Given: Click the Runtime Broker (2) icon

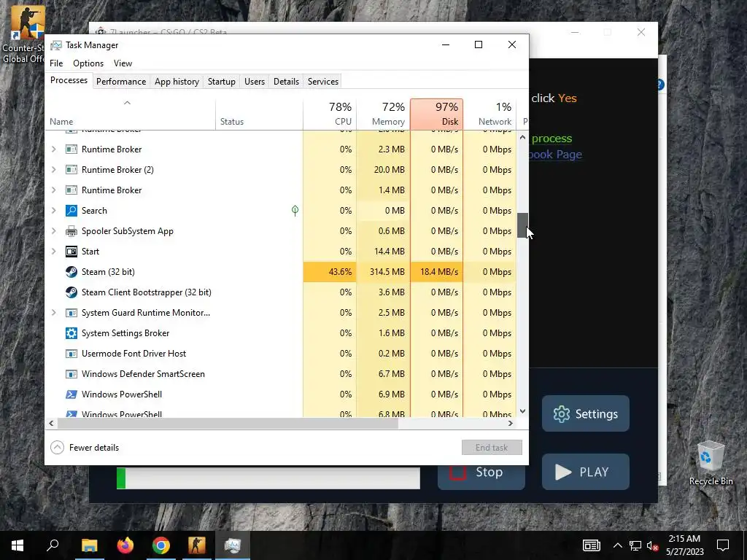Looking at the screenshot, I should (71, 169).
